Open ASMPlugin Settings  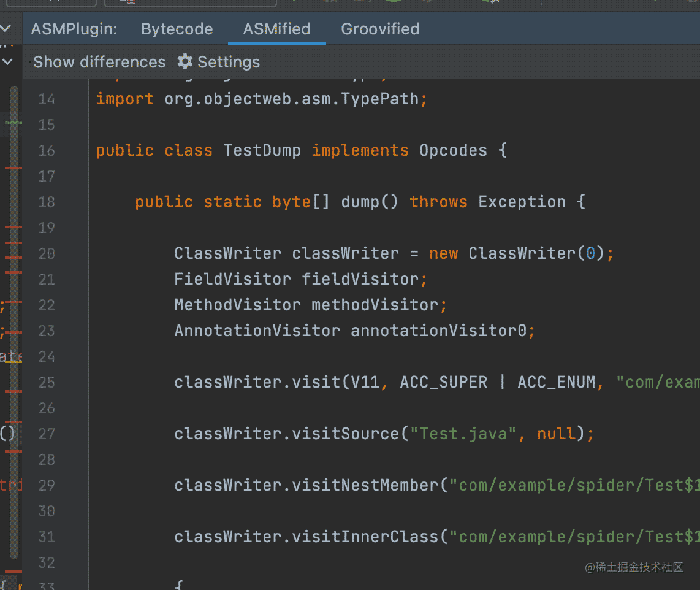pyautogui.click(x=219, y=62)
